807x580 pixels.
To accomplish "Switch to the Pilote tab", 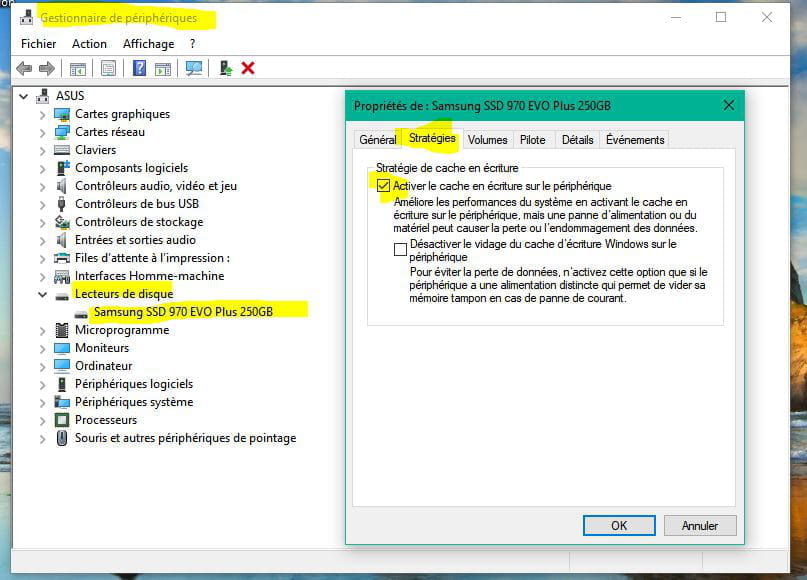I will pyautogui.click(x=533, y=139).
